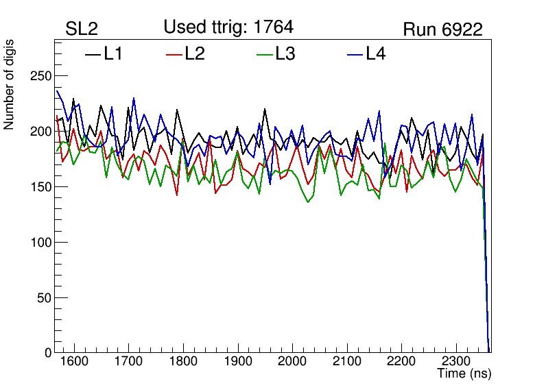546x392 pixels.
Task: Click the 2000 x-axis tick label
Action: point(292,362)
